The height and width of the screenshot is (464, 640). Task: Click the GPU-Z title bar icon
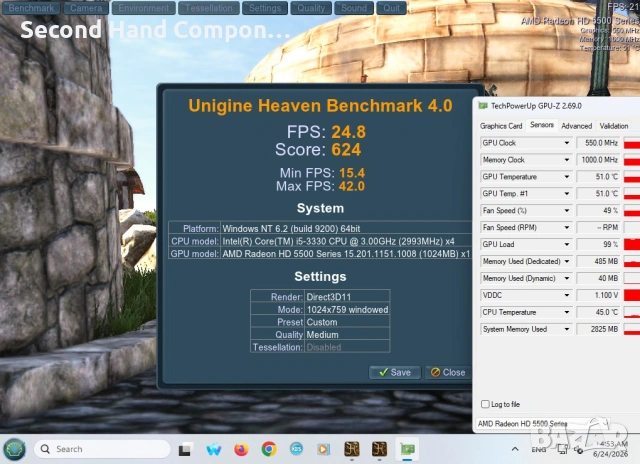[483, 106]
